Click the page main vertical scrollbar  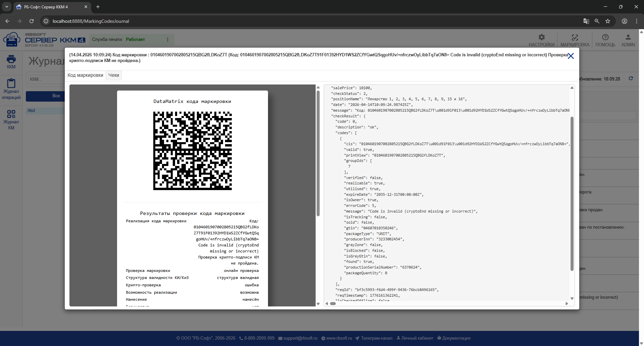coord(641,188)
